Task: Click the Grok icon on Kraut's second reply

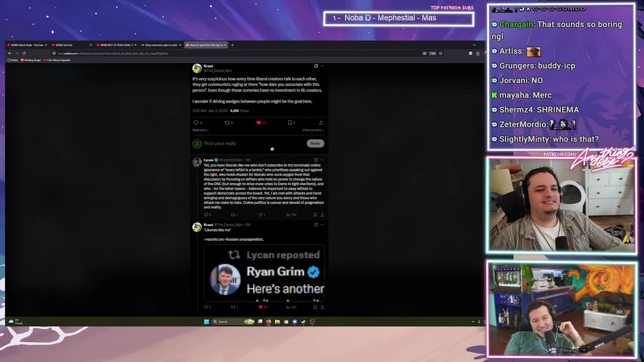Action: 316,225
